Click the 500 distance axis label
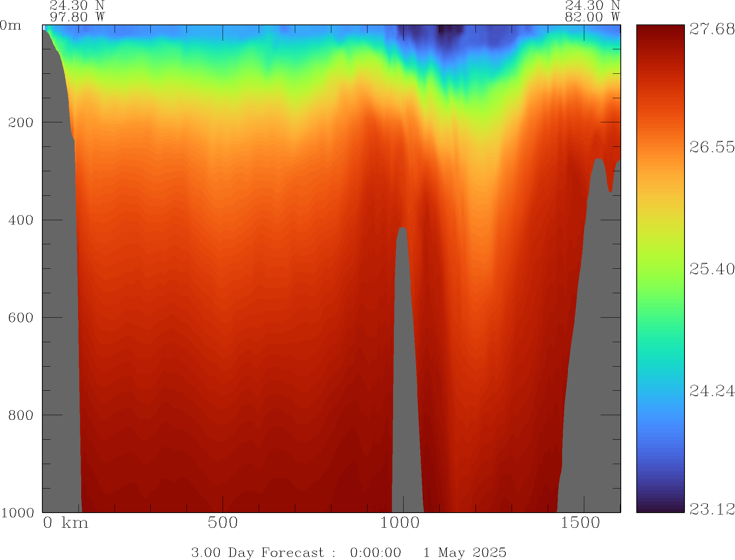The image size is (735, 560). (222, 523)
